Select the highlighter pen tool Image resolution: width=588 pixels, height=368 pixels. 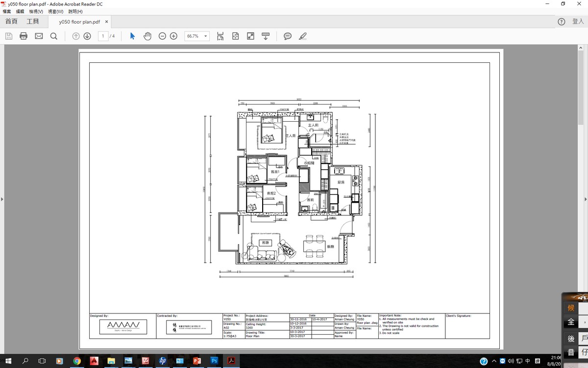303,36
